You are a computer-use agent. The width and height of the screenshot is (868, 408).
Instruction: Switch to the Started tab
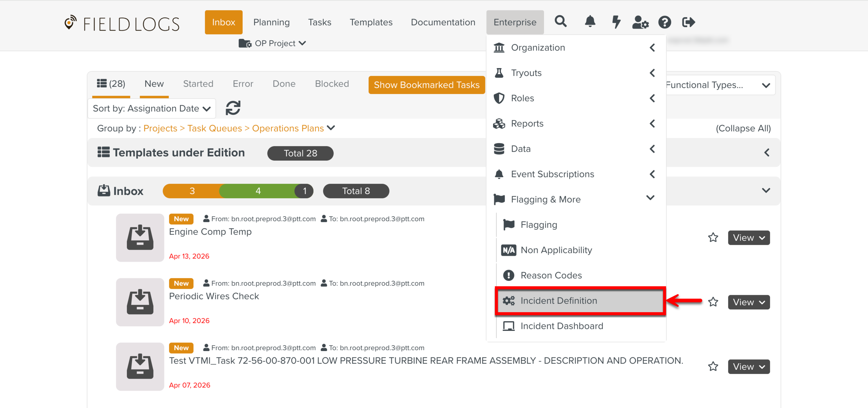(198, 84)
